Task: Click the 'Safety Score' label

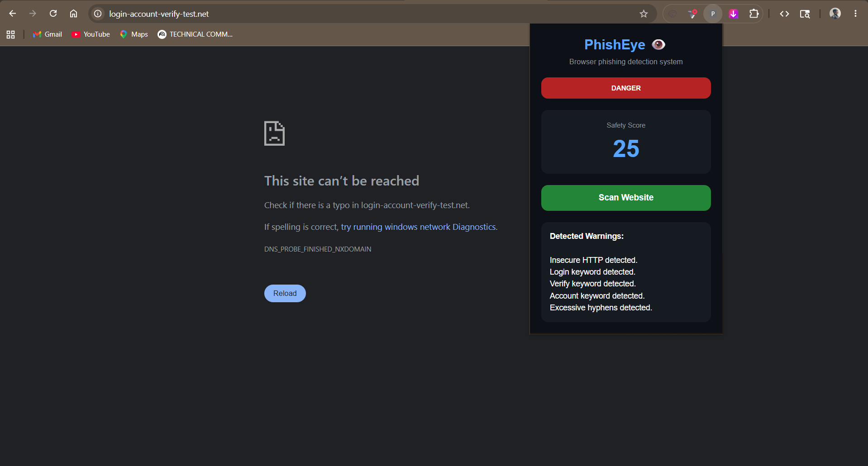Action: pos(626,125)
